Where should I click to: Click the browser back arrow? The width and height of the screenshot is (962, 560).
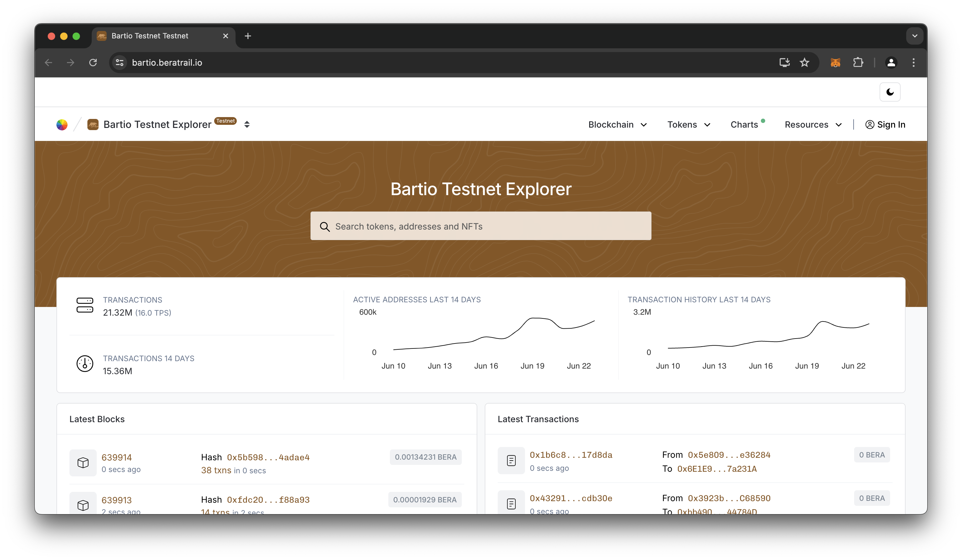click(x=48, y=63)
